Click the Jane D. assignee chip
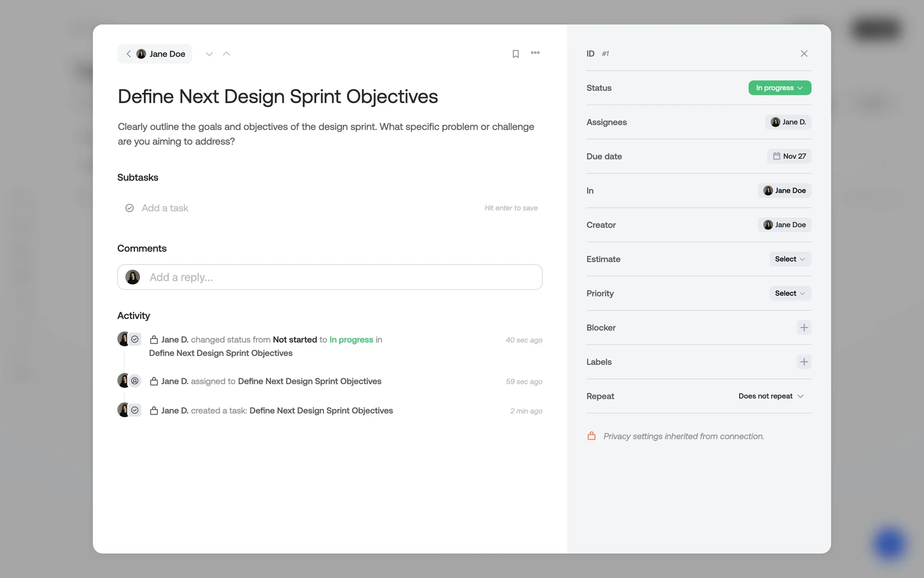The height and width of the screenshot is (578, 924). pos(788,122)
